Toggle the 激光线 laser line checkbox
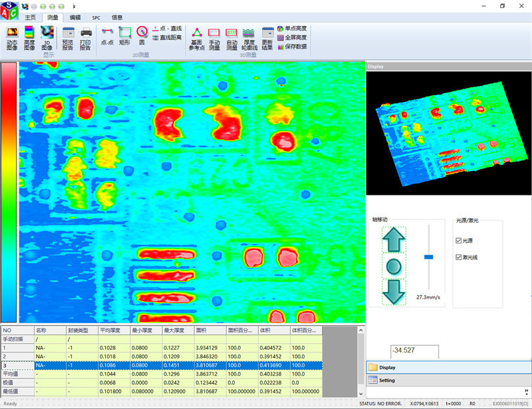The image size is (532, 409). pos(459,257)
